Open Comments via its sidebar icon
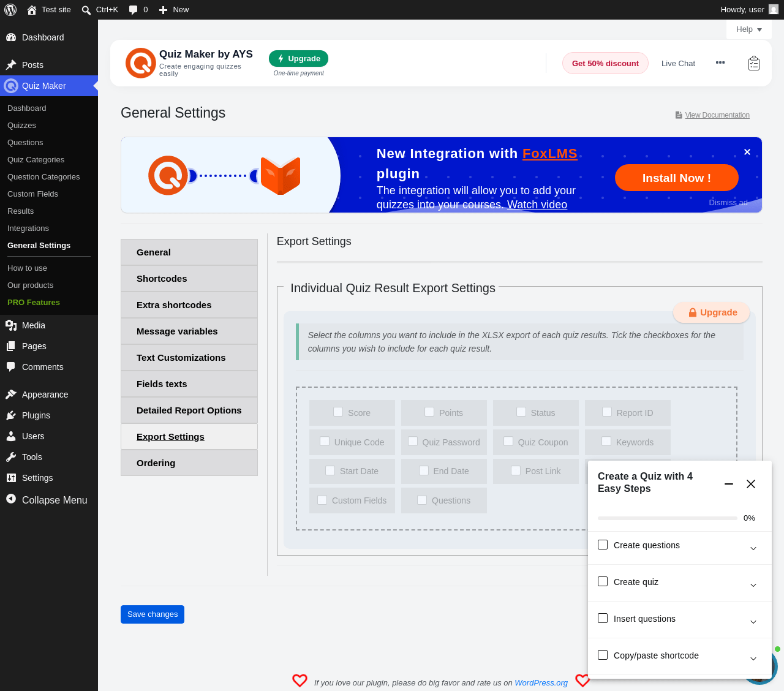Image resolution: width=784 pixels, height=691 pixels. pyautogui.click(x=11, y=367)
